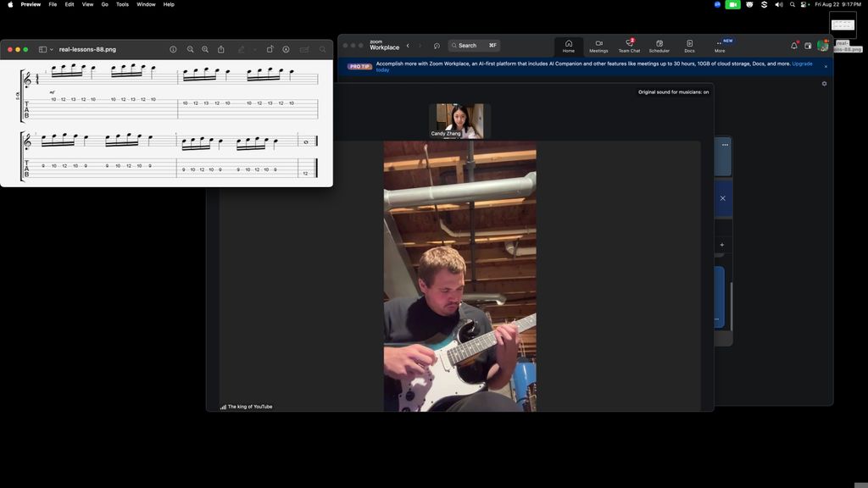The width and height of the screenshot is (868, 488).
Task: Open the More menu in Zoom
Action: point(720,46)
